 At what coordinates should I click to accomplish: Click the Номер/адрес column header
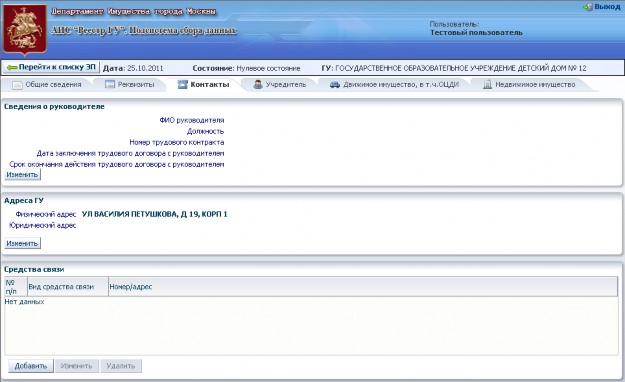tap(363, 287)
